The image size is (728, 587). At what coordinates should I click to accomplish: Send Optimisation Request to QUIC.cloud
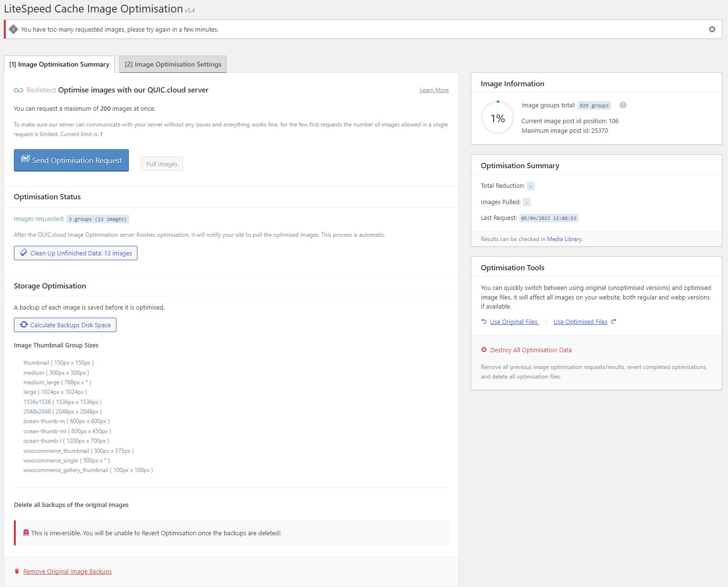[71, 160]
